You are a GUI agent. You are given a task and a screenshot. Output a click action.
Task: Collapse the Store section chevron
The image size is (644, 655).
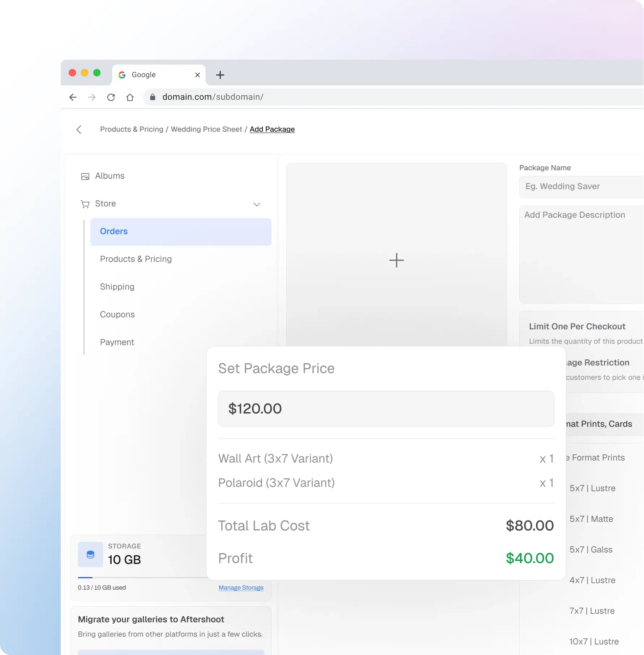point(257,205)
